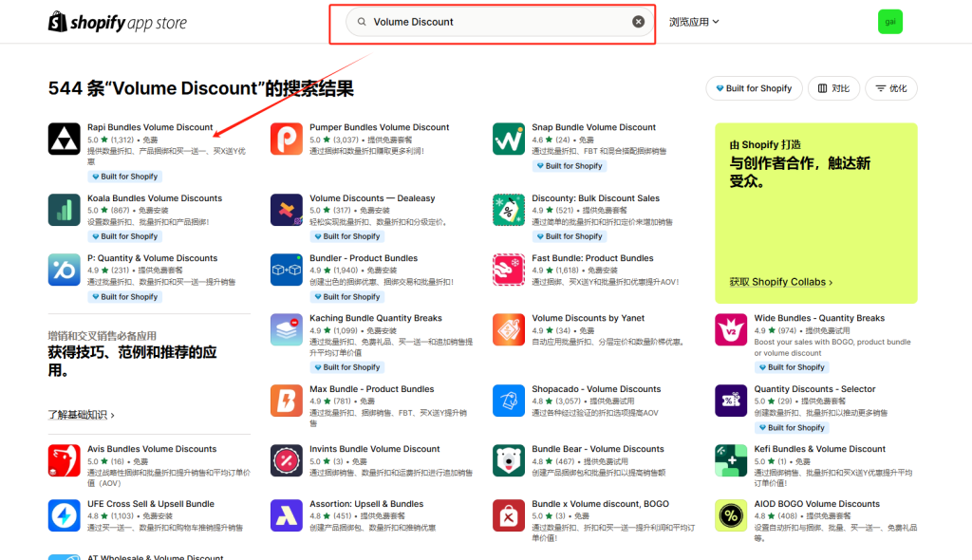Viewport: 972px width, 560px height.
Task: Click the Pumper Bundles orange app icon
Action: coord(287,140)
